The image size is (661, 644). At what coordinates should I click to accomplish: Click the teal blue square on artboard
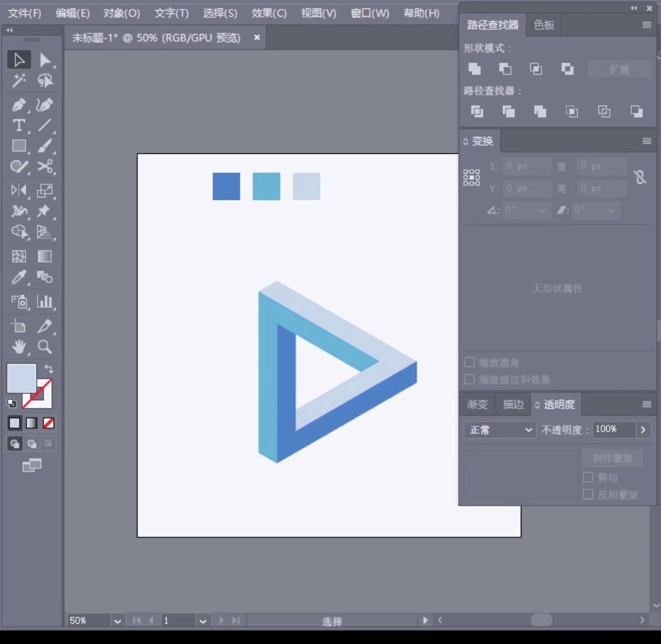pos(267,186)
